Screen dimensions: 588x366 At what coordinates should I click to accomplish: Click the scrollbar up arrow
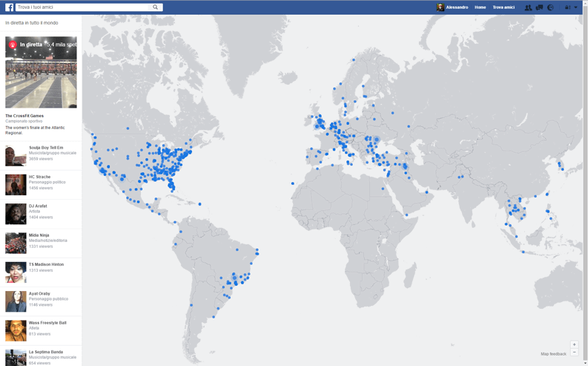tap(584, 2)
